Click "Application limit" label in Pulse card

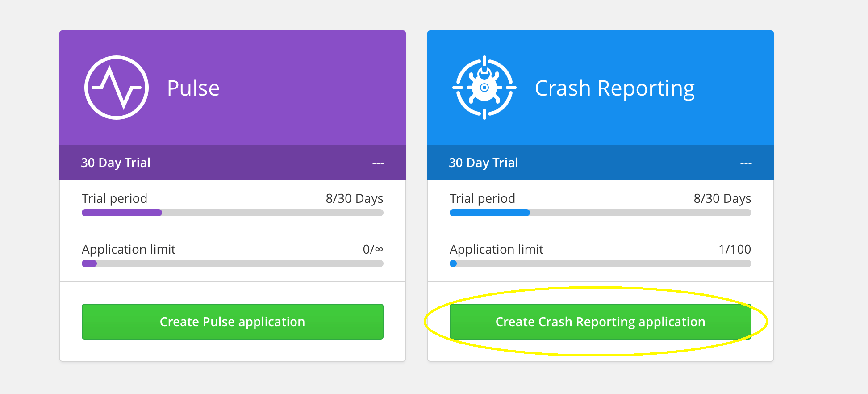pyautogui.click(x=129, y=249)
